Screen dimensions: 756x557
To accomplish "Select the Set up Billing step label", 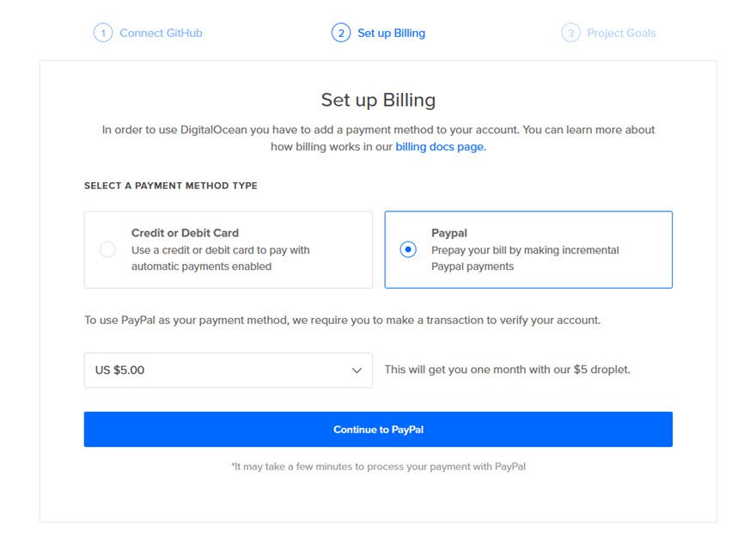I will pos(391,34).
